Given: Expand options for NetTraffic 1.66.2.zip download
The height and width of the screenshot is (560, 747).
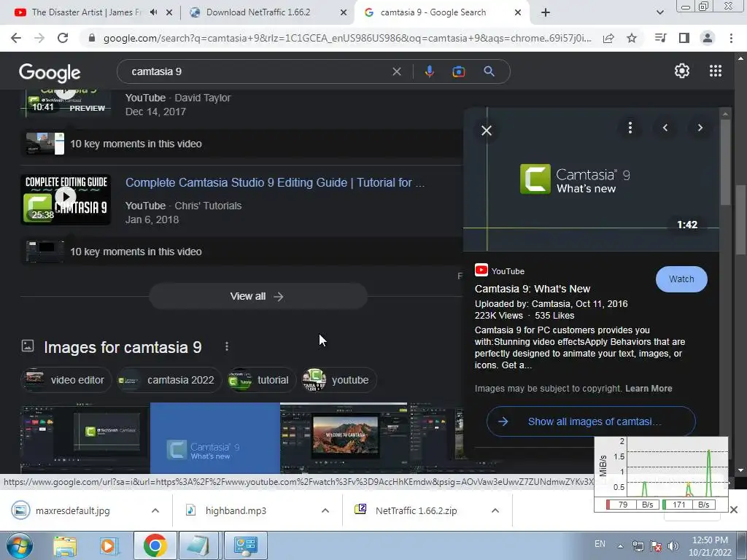Looking at the screenshot, I should (495, 510).
